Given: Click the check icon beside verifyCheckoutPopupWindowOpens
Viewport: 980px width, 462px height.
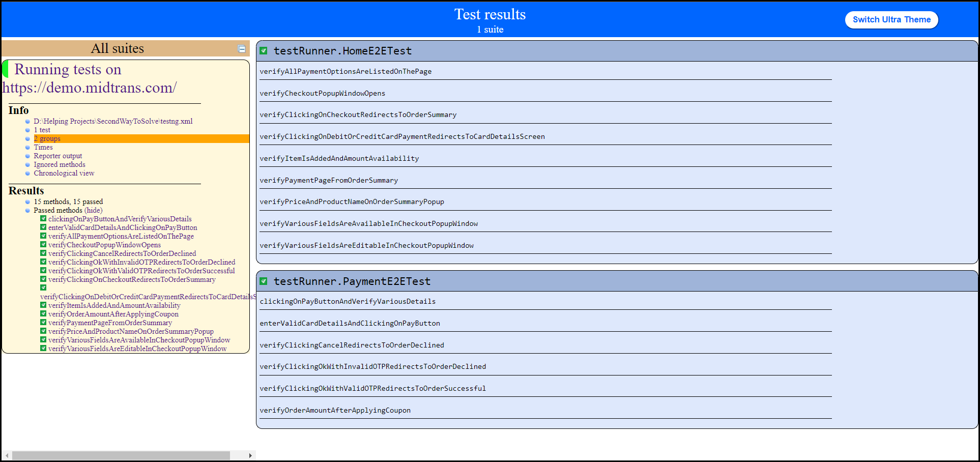Looking at the screenshot, I should [x=43, y=245].
